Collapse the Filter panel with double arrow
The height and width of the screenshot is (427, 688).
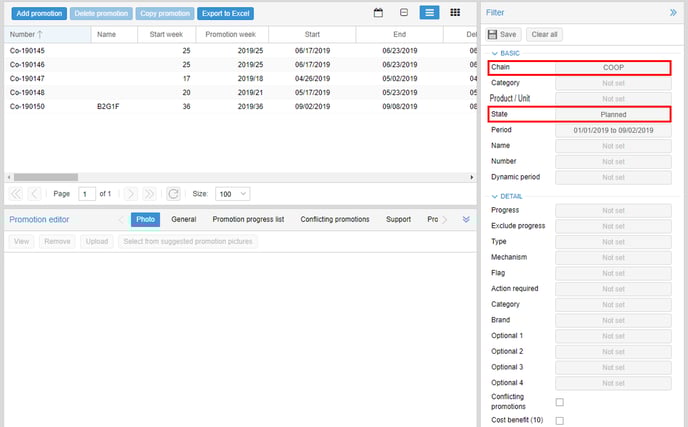673,13
